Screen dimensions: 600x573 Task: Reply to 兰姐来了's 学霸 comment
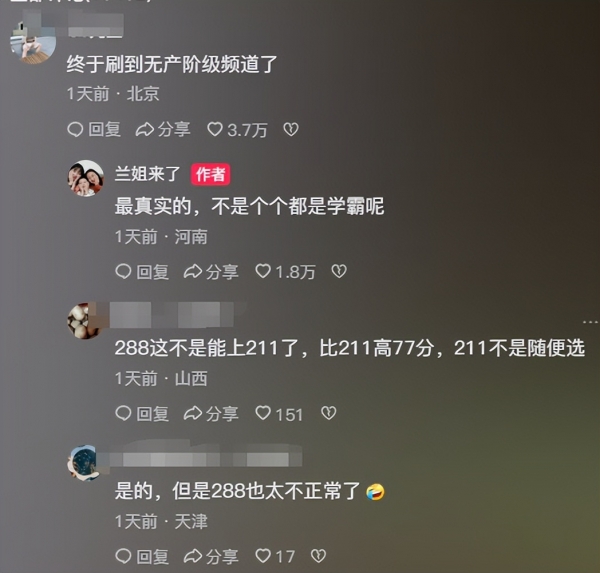(142, 272)
